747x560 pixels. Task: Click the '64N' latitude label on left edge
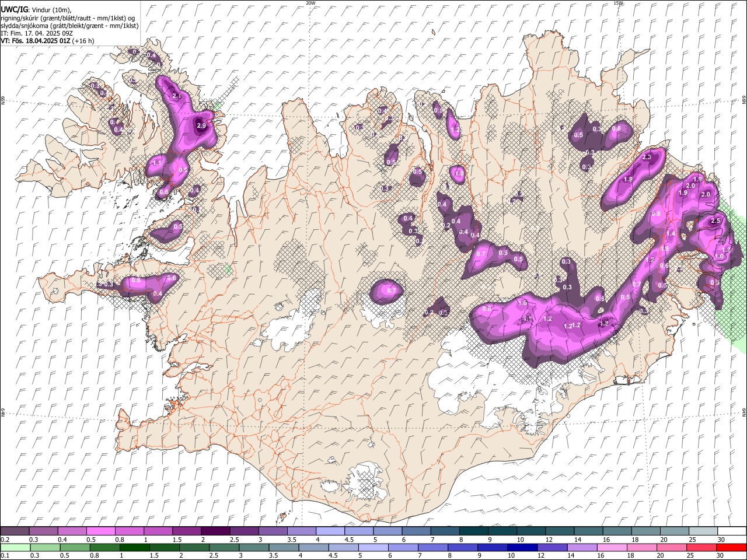click(3, 412)
